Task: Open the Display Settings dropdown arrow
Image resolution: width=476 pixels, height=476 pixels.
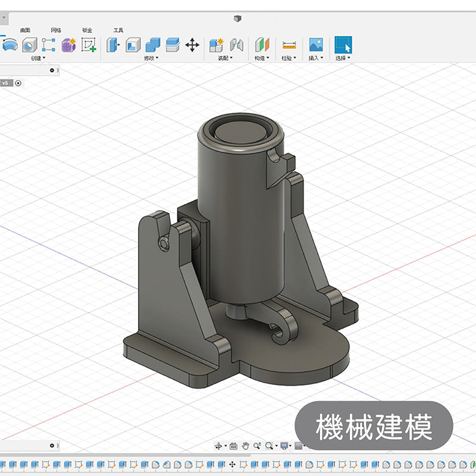Action: coord(290,446)
